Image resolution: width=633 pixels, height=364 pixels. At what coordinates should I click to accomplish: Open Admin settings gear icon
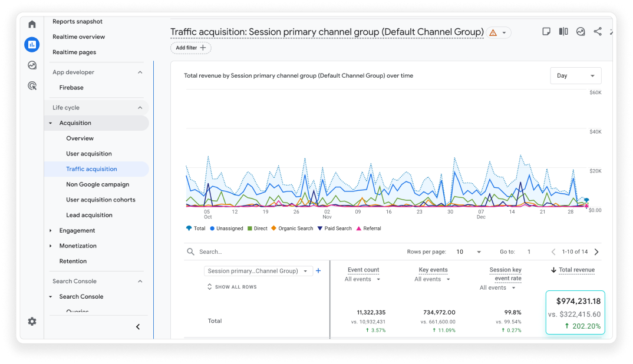pyautogui.click(x=32, y=322)
